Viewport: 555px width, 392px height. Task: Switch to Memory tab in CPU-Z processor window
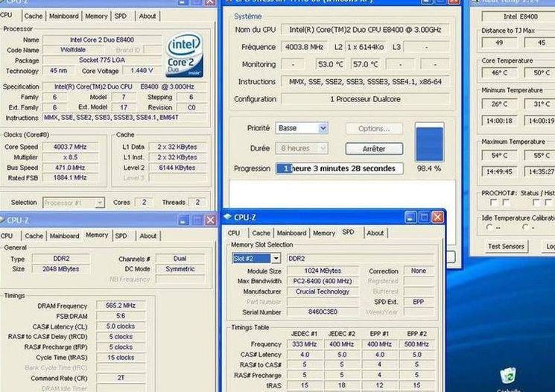tap(96, 16)
